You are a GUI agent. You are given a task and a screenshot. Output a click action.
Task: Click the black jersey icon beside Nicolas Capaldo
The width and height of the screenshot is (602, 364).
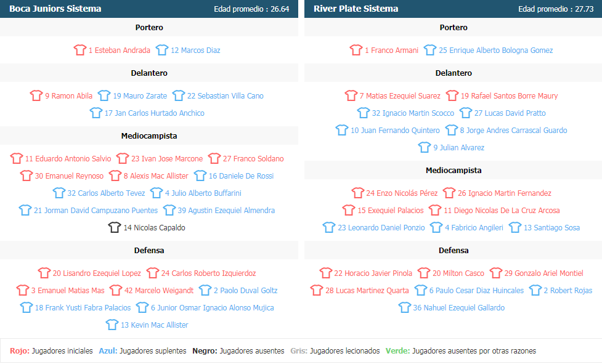115,227
